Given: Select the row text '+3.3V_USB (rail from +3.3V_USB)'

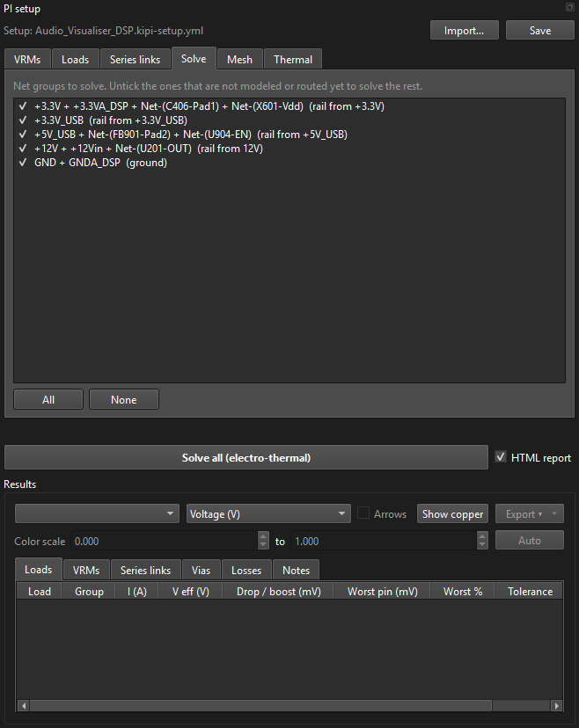Looking at the screenshot, I should 111,120.
